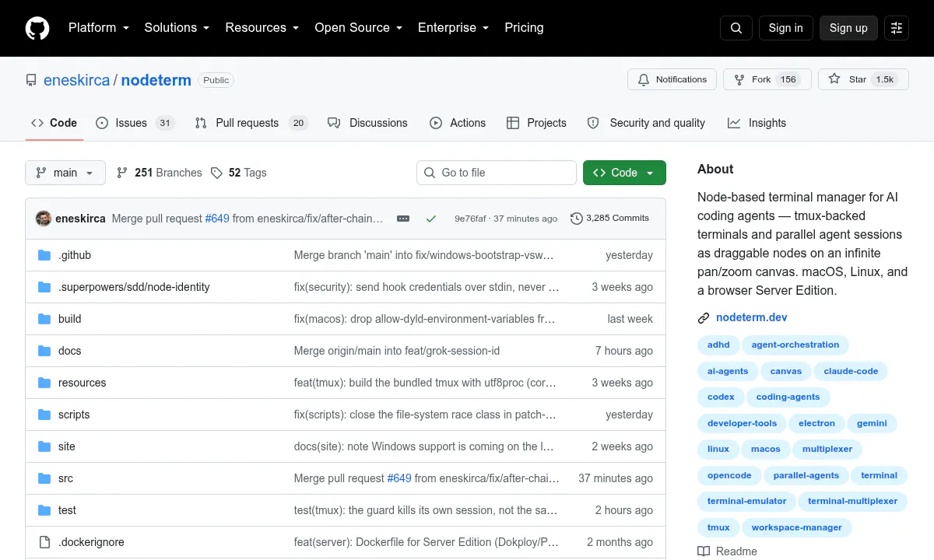Expand the Enterprise menu
Screen dimensions: 934x560
[x=454, y=28]
